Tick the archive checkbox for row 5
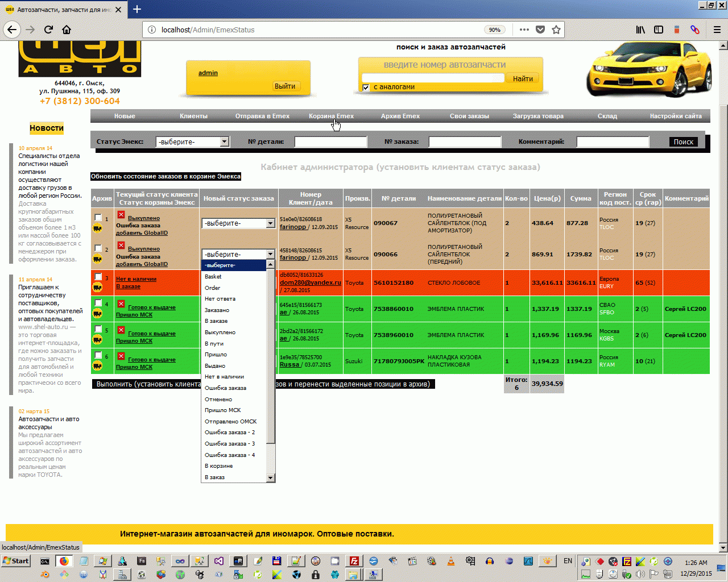 coord(98,329)
